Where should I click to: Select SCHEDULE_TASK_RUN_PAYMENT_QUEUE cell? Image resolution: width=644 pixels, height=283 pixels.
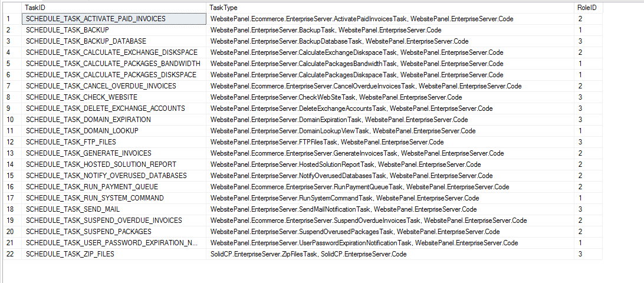point(114,187)
